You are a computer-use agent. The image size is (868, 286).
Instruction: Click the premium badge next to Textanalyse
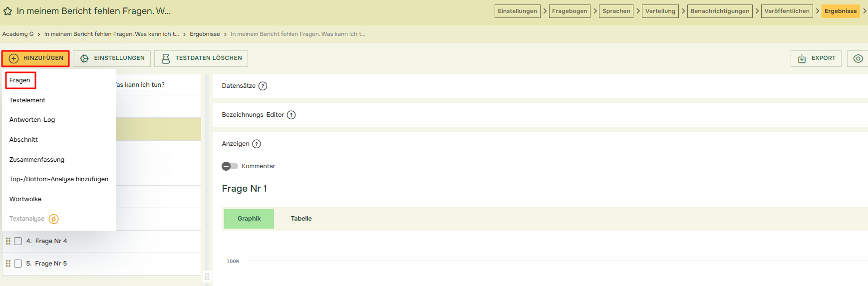tap(54, 219)
